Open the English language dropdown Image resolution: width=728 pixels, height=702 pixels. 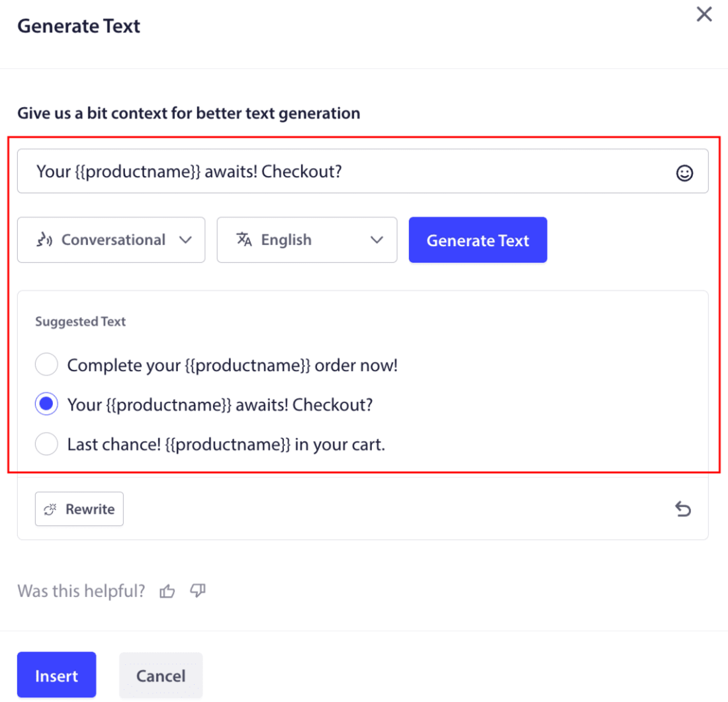[307, 240]
